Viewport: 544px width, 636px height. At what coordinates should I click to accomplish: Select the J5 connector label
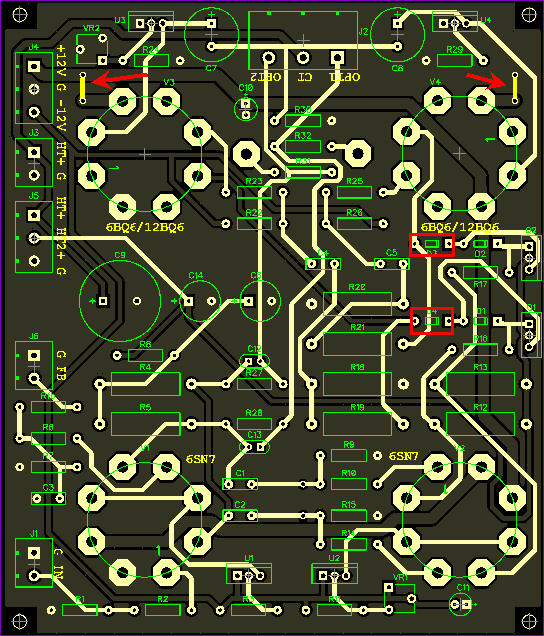point(34,196)
